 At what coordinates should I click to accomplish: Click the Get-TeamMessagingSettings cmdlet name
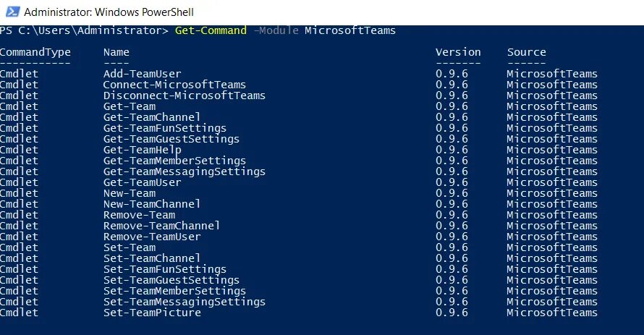(184, 171)
